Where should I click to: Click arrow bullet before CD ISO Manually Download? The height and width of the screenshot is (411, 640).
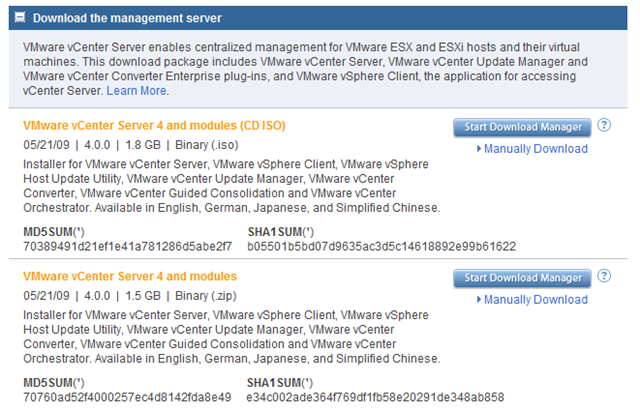point(477,149)
